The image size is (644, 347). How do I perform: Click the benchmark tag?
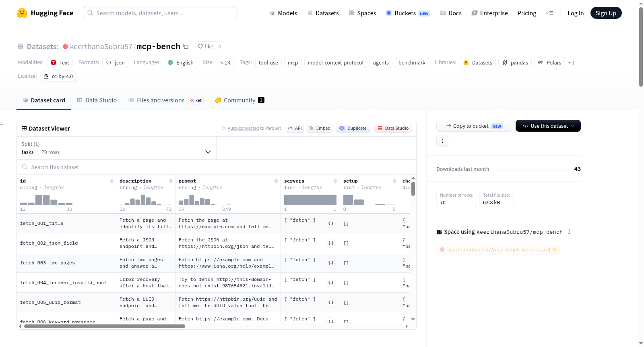(412, 62)
